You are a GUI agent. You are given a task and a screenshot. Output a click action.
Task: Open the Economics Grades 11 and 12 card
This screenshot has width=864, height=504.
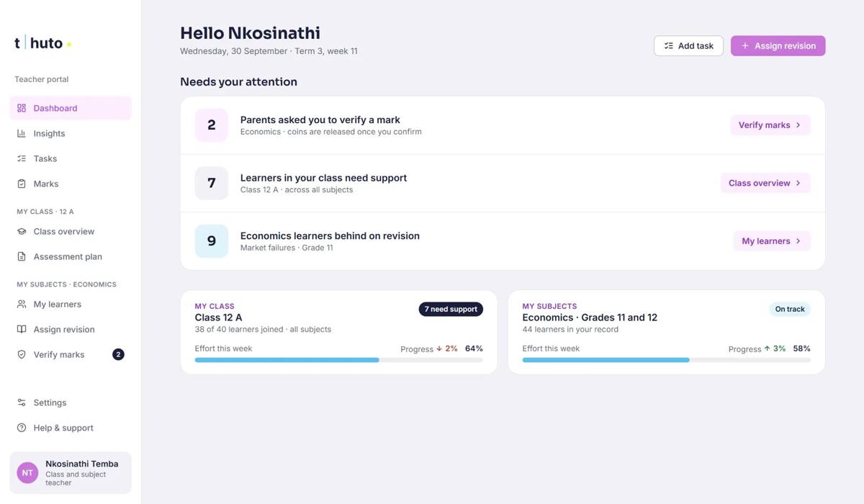click(666, 333)
